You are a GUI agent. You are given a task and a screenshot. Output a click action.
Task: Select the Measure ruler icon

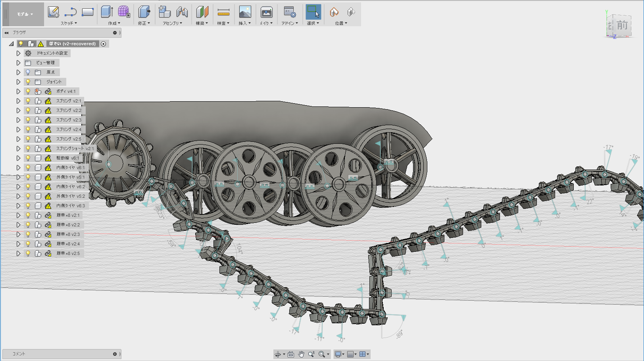click(223, 12)
